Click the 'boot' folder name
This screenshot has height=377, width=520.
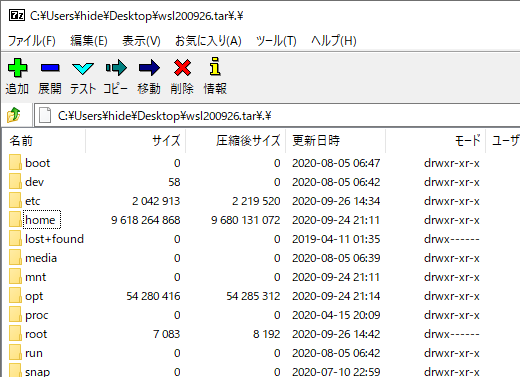[38, 163]
